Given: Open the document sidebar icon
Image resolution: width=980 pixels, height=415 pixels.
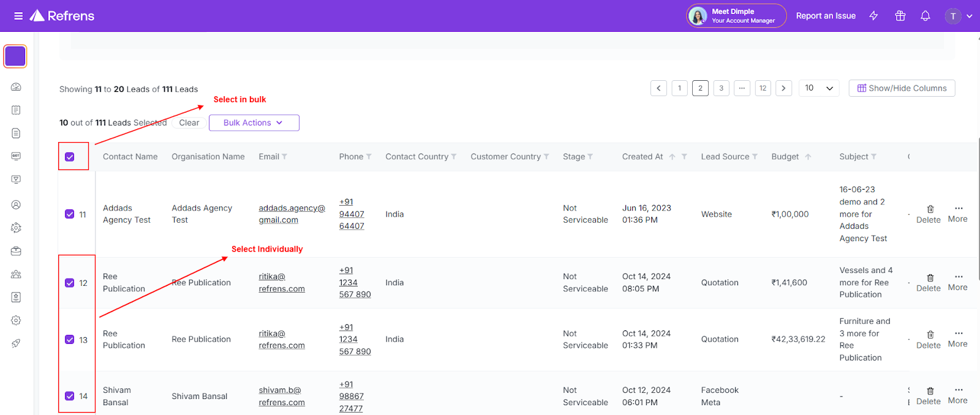Looking at the screenshot, I should coord(16,133).
